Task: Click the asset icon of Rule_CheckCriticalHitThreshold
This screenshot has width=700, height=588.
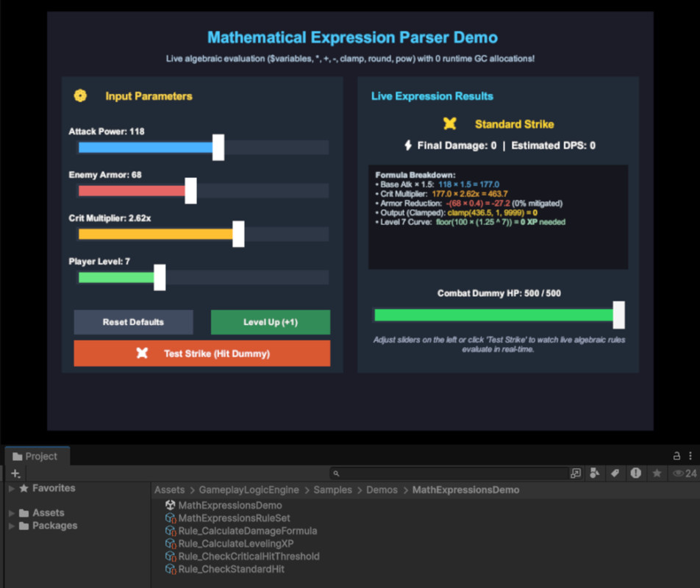Action: tap(171, 556)
